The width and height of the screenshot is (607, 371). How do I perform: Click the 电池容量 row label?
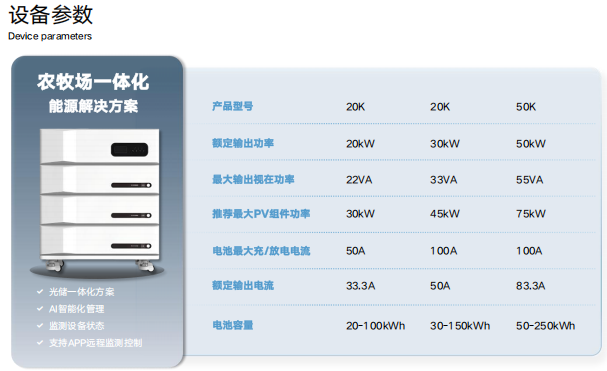click(233, 325)
